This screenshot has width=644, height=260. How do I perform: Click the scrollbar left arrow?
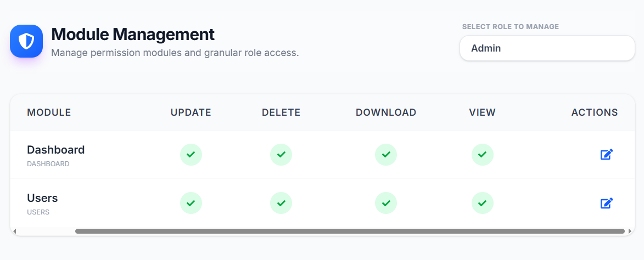pyautogui.click(x=14, y=231)
